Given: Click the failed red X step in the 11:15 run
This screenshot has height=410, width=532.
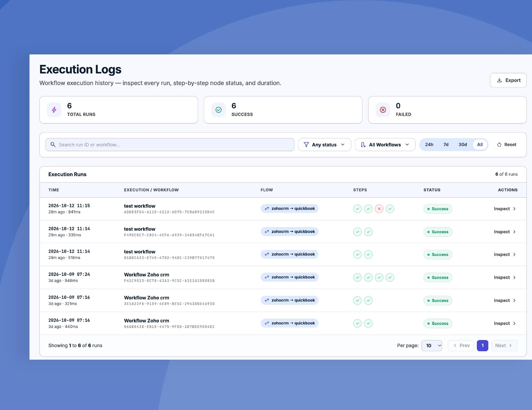Looking at the screenshot, I should pos(379,209).
